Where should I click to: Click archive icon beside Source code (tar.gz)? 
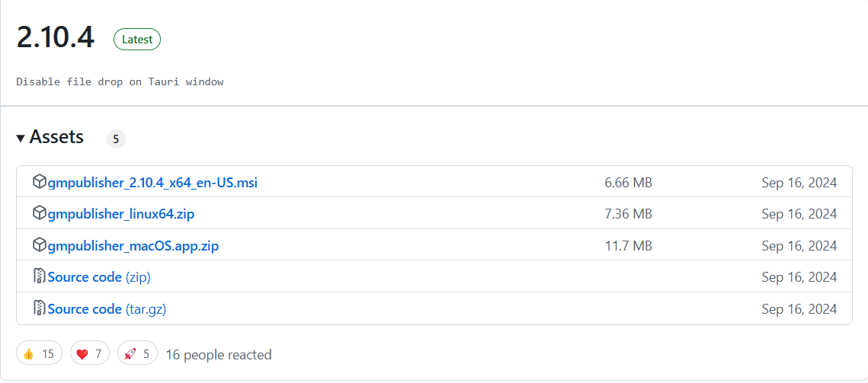[x=40, y=308]
